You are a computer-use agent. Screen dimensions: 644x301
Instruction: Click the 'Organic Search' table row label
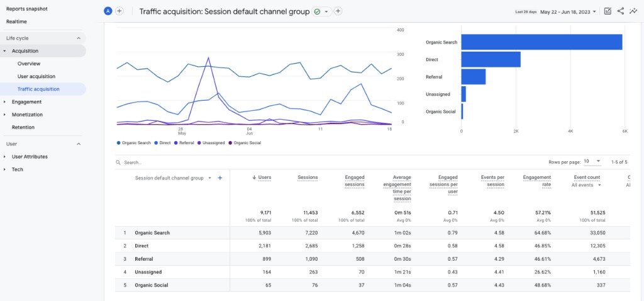[152, 233]
